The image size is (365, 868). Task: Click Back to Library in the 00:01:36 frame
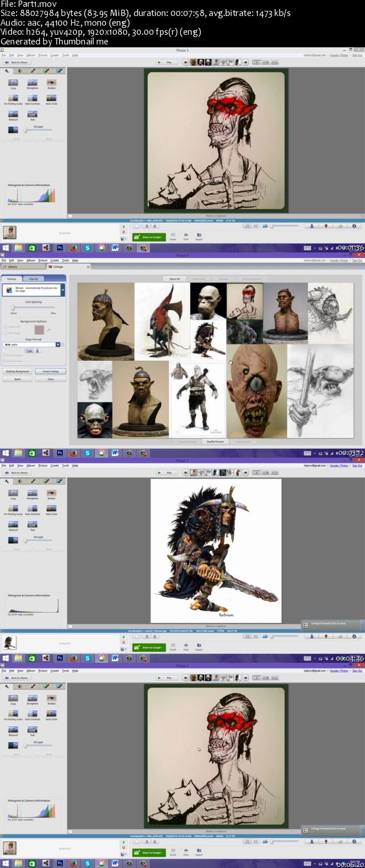tap(16, 62)
